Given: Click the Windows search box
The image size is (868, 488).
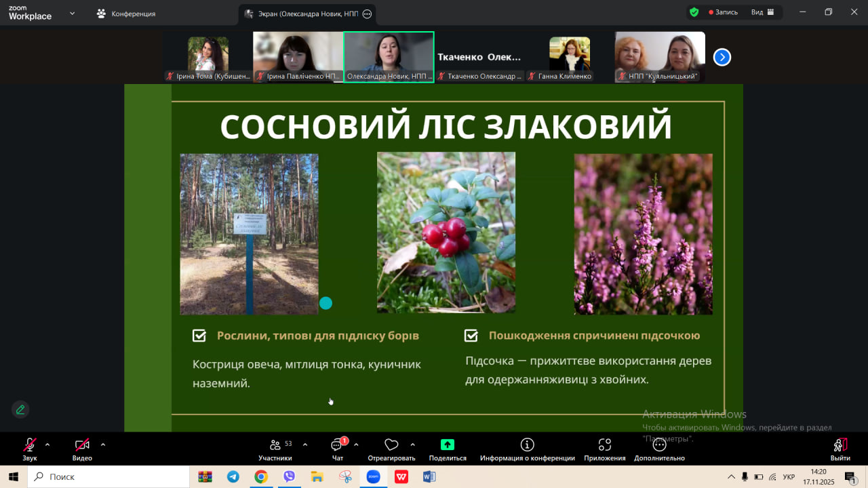Looking at the screenshot, I should [x=108, y=476].
